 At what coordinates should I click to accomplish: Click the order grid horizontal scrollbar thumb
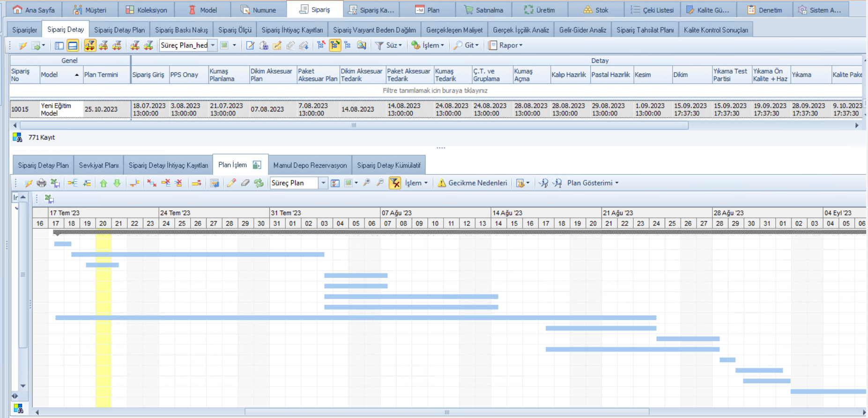[x=354, y=125]
